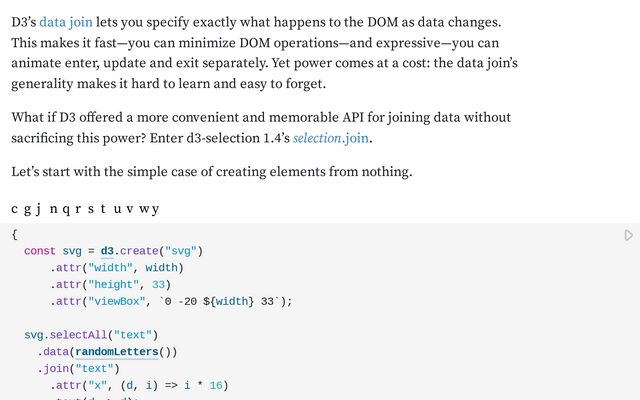The image size is (640, 400).
Task: Click the opening curly brace of the cell
Action: click(x=14, y=234)
